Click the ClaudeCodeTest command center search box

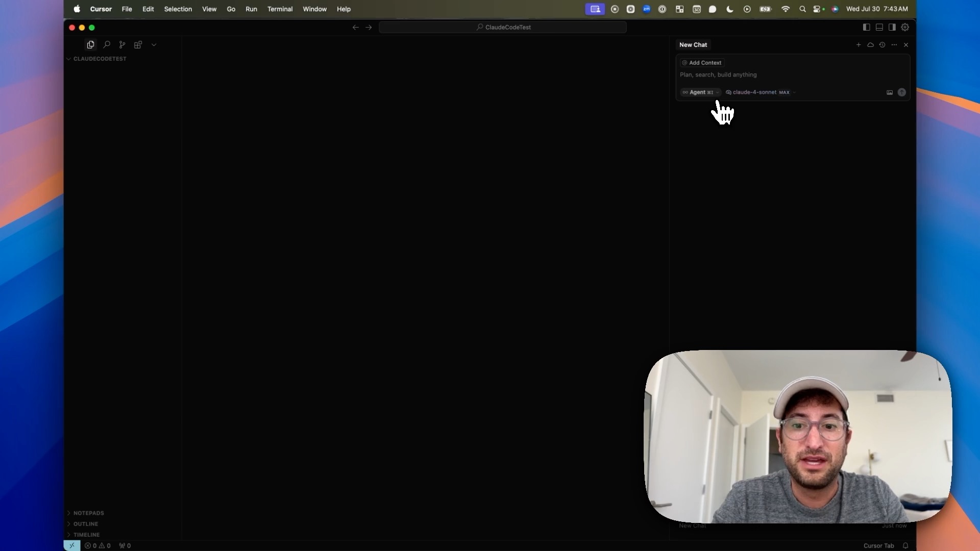point(503,27)
